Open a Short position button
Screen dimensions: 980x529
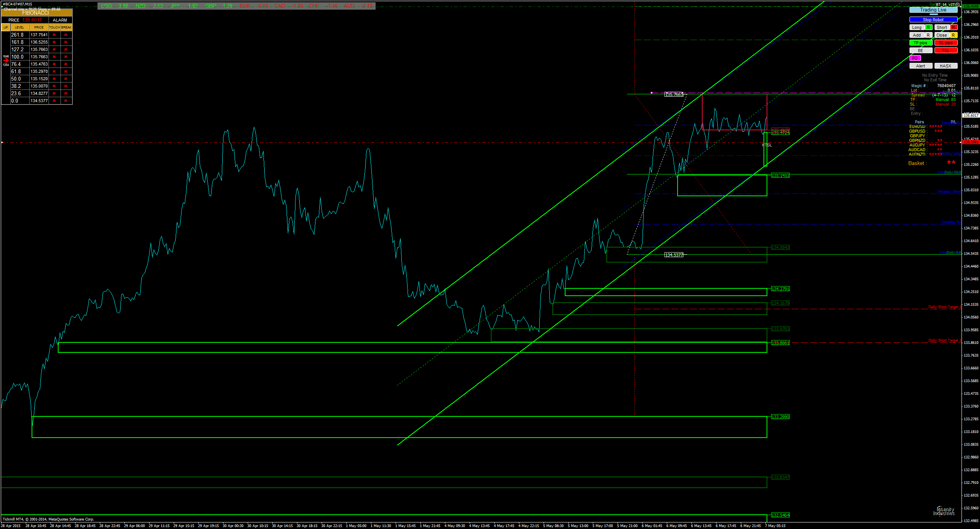(942, 27)
